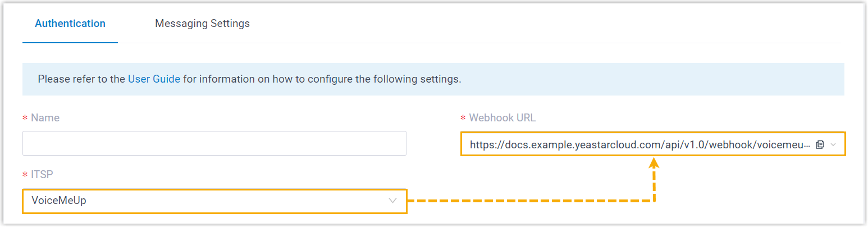Switch to the Messaging Settings tab

click(202, 24)
